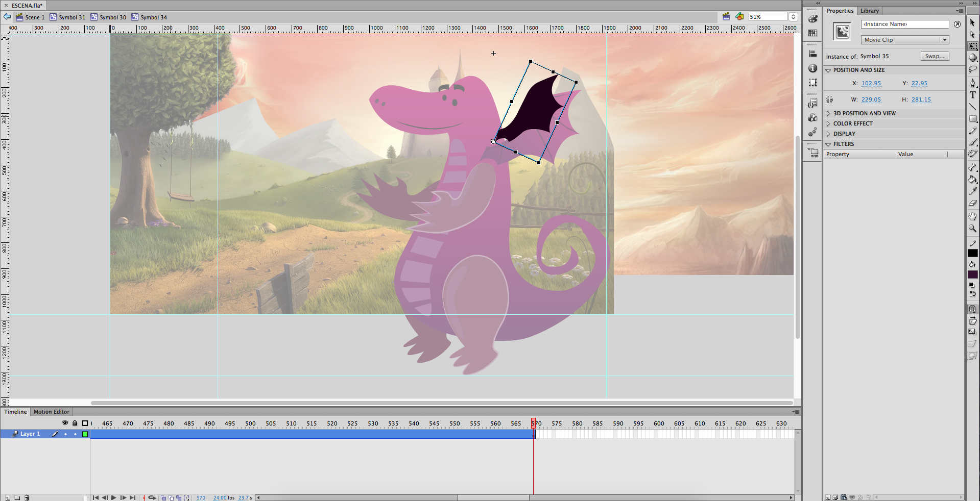Switch to the Library tab
The height and width of the screenshot is (501, 980).
point(869,11)
